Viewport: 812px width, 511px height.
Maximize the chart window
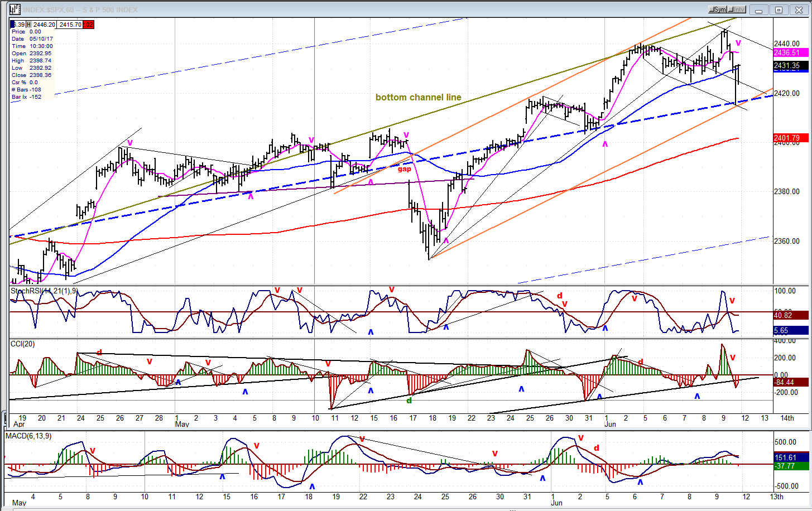point(779,10)
